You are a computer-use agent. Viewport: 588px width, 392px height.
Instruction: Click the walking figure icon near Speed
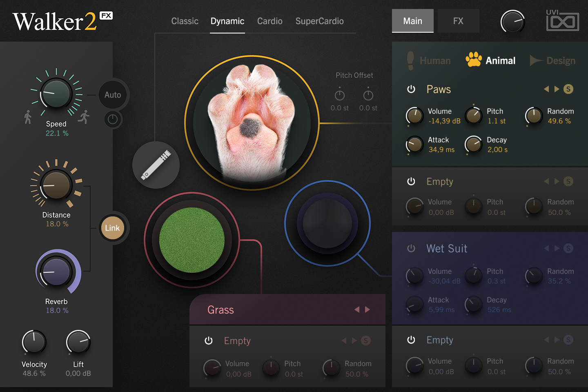28,117
